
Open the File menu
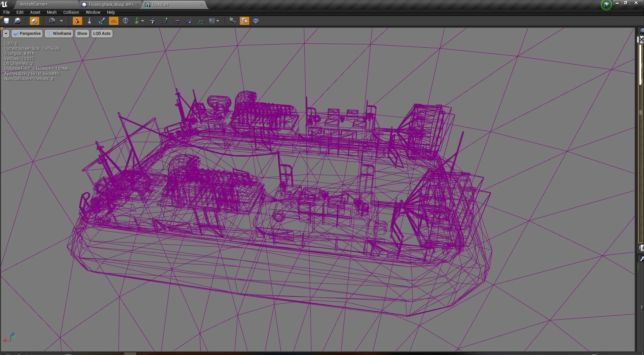(x=6, y=12)
